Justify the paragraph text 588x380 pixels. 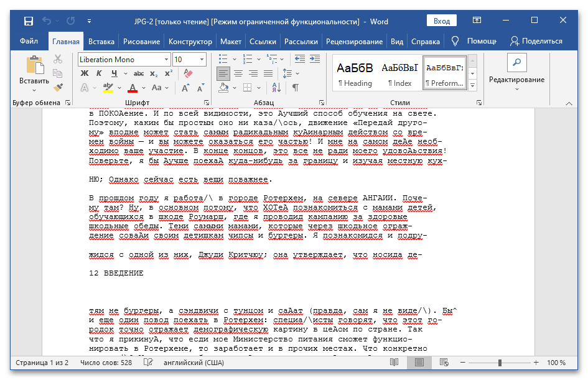tap(268, 73)
